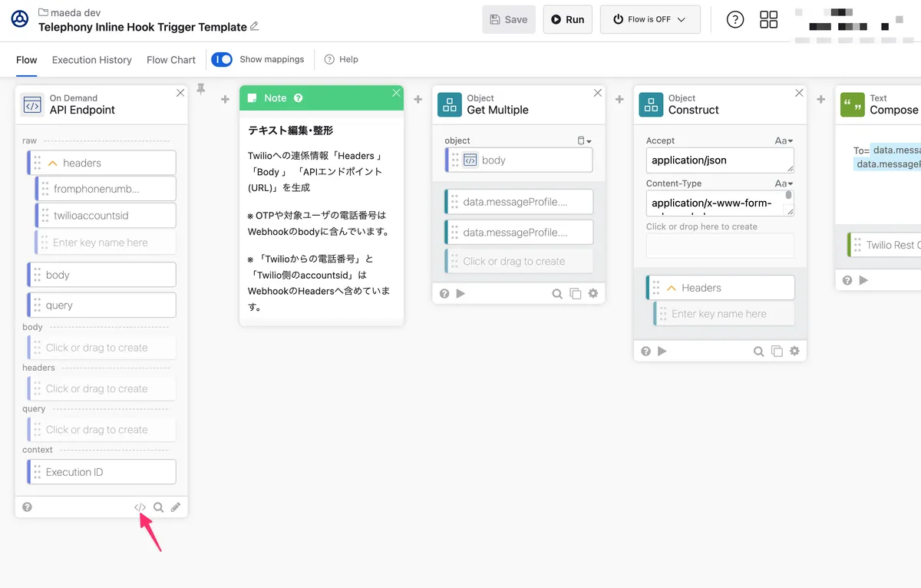Toggle the Show mappings switch
The image size is (921, 588).
pos(222,59)
